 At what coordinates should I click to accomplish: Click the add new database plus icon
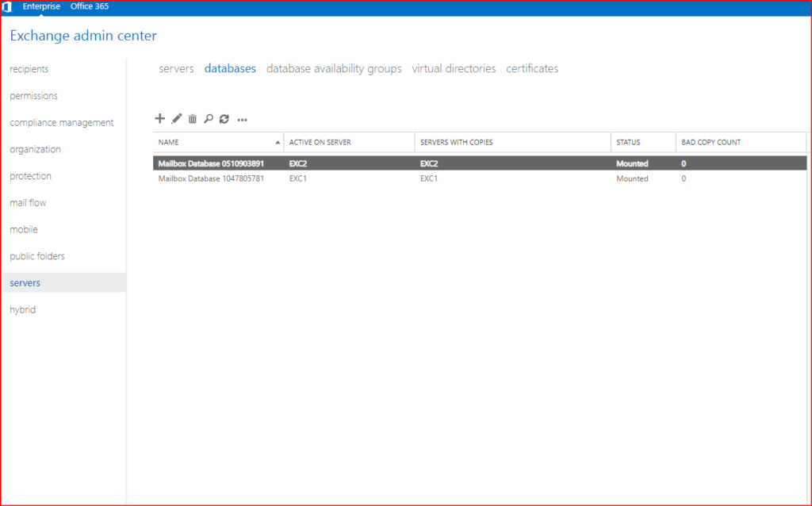159,119
